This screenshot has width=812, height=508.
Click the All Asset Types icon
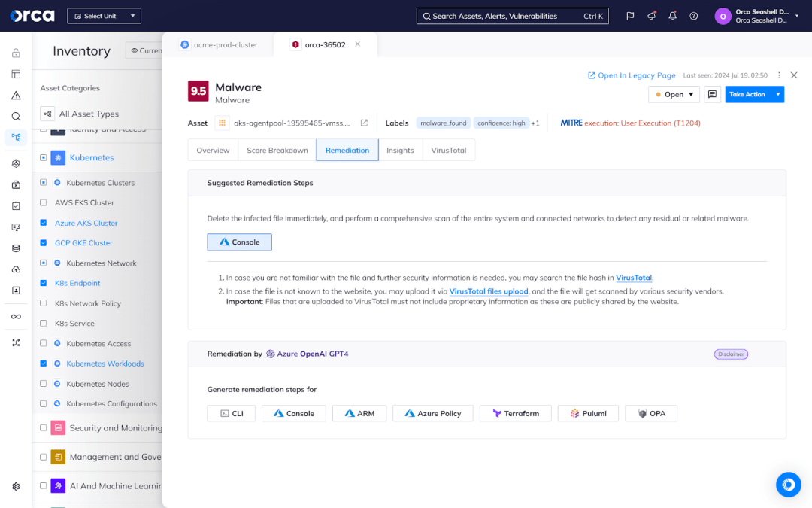pos(47,114)
